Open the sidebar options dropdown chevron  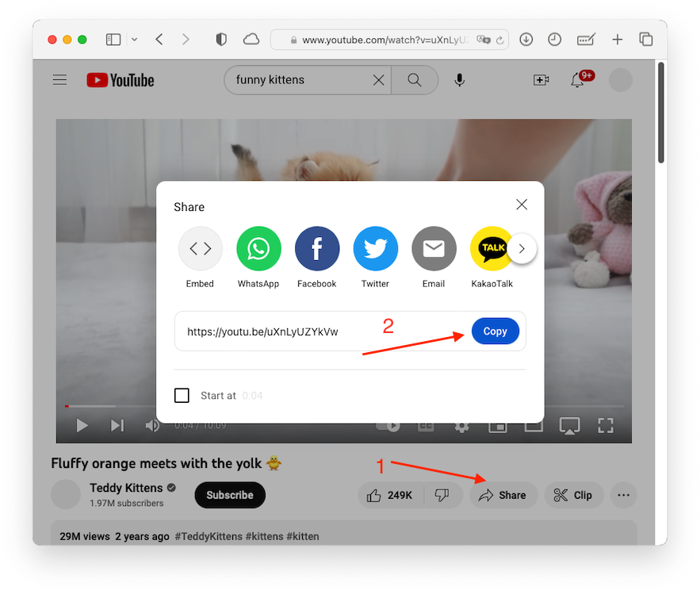(x=135, y=40)
